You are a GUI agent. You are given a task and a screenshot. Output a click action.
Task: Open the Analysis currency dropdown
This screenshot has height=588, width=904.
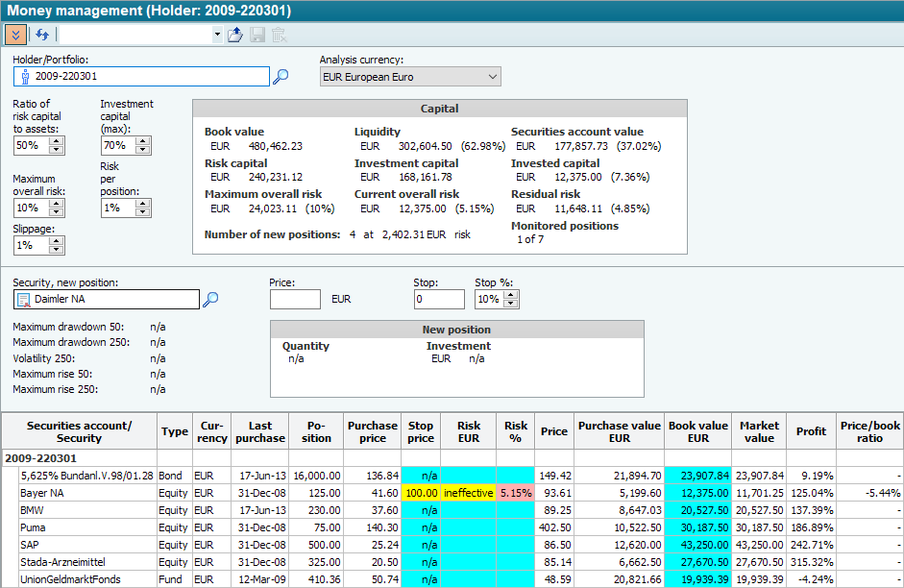point(492,77)
